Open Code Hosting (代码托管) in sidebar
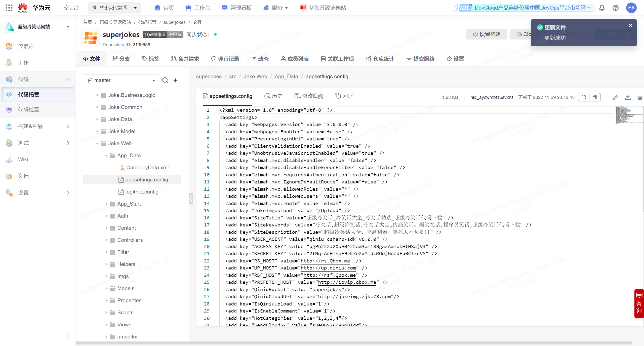Image resolution: width=644 pixels, height=346 pixels. click(x=38, y=95)
